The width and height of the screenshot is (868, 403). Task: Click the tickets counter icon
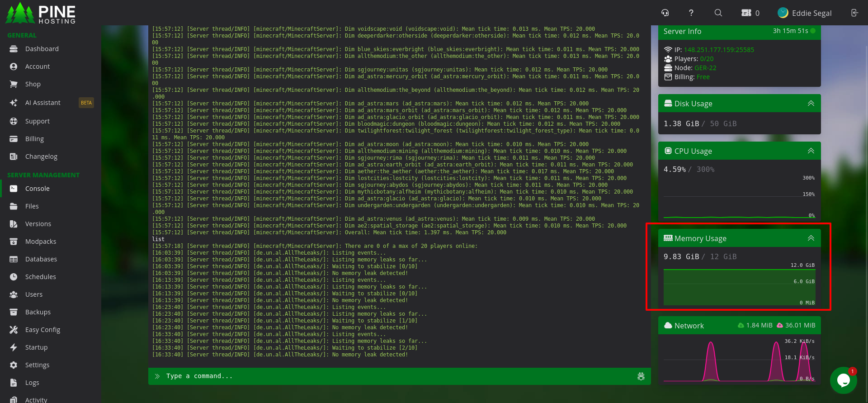(x=746, y=13)
